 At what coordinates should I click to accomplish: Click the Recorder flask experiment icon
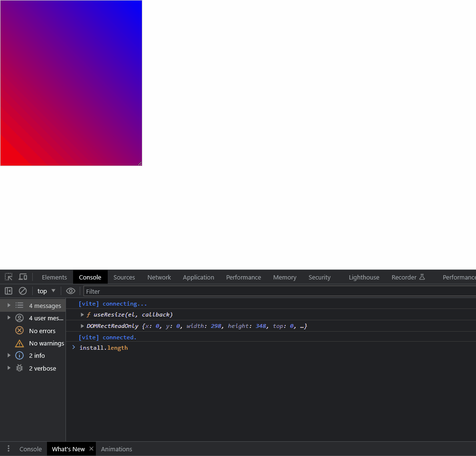(x=422, y=277)
